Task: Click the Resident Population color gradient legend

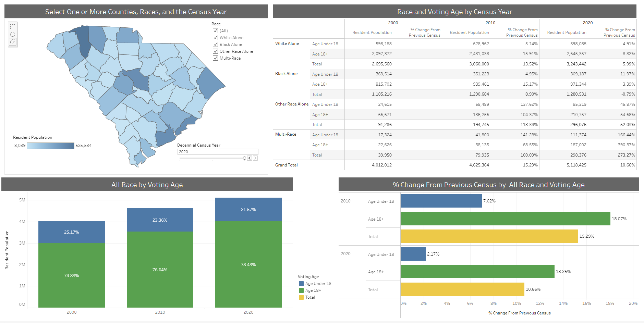Action: point(50,145)
